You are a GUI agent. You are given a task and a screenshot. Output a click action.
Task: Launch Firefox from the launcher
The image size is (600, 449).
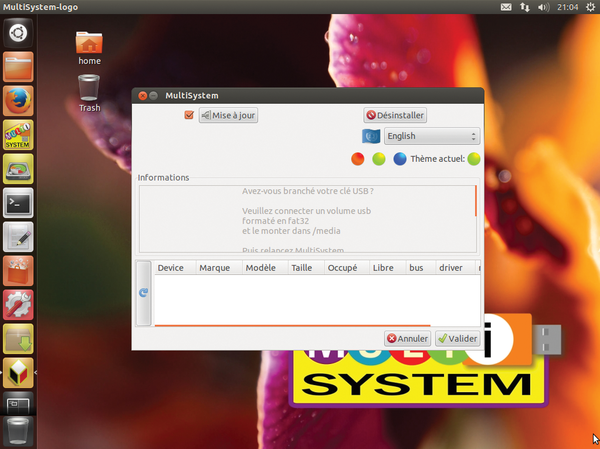18,101
